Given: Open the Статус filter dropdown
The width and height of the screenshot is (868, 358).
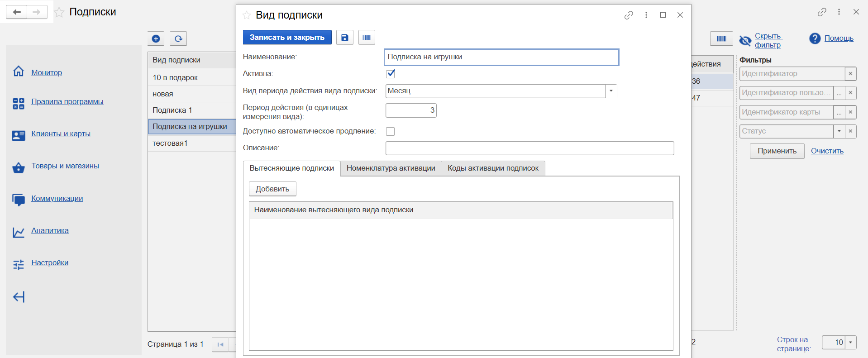Looking at the screenshot, I should coord(839,131).
